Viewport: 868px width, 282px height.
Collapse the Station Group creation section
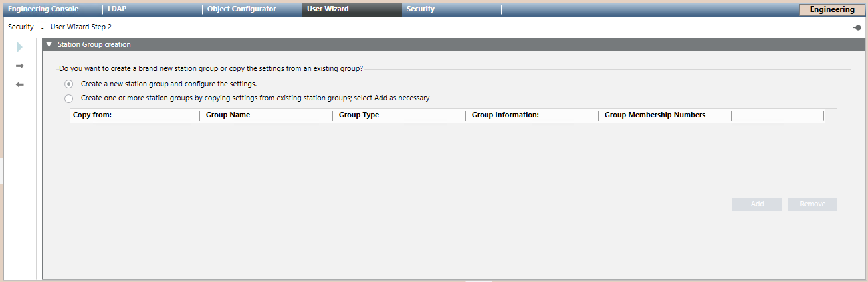(x=49, y=45)
